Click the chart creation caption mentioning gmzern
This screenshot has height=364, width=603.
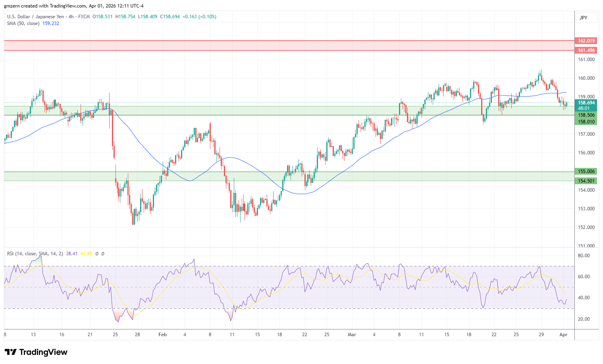click(x=74, y=6)
